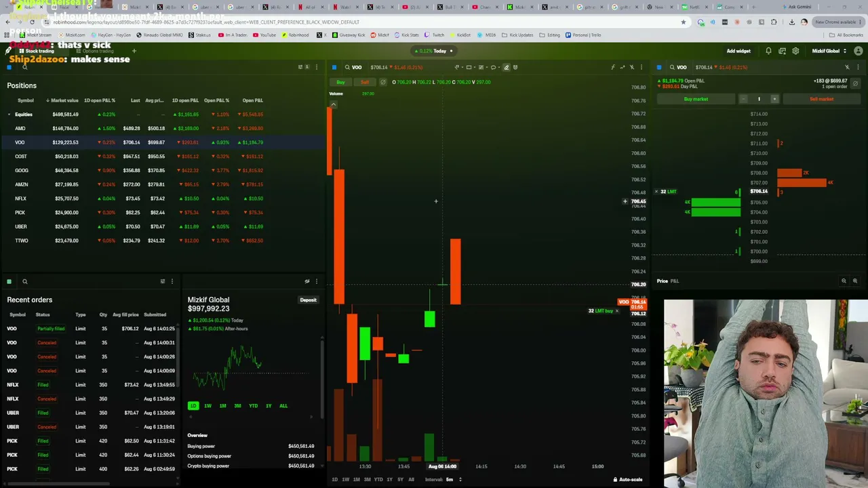
Task: Zoom out on the order ladder
Action: tap(844, 281)
